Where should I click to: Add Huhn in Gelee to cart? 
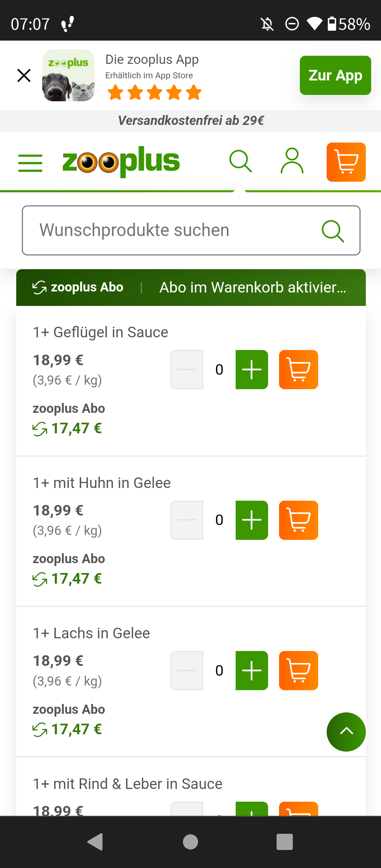[x=298, y=520]
